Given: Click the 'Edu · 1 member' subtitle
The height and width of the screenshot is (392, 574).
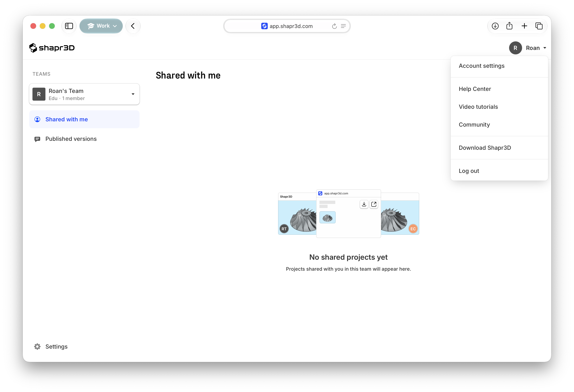Looking at the screenshot, I should point(67,98).
